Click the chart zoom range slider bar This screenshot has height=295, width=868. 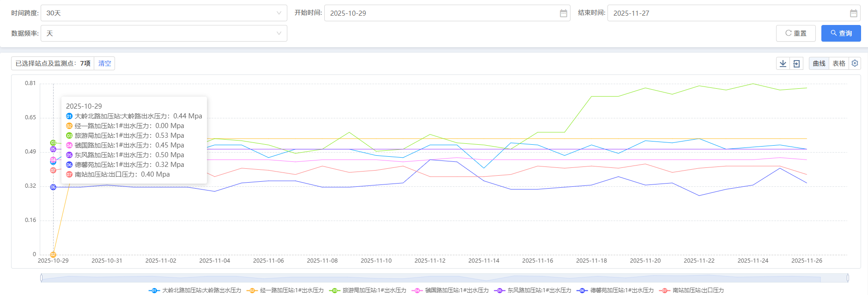443,278
